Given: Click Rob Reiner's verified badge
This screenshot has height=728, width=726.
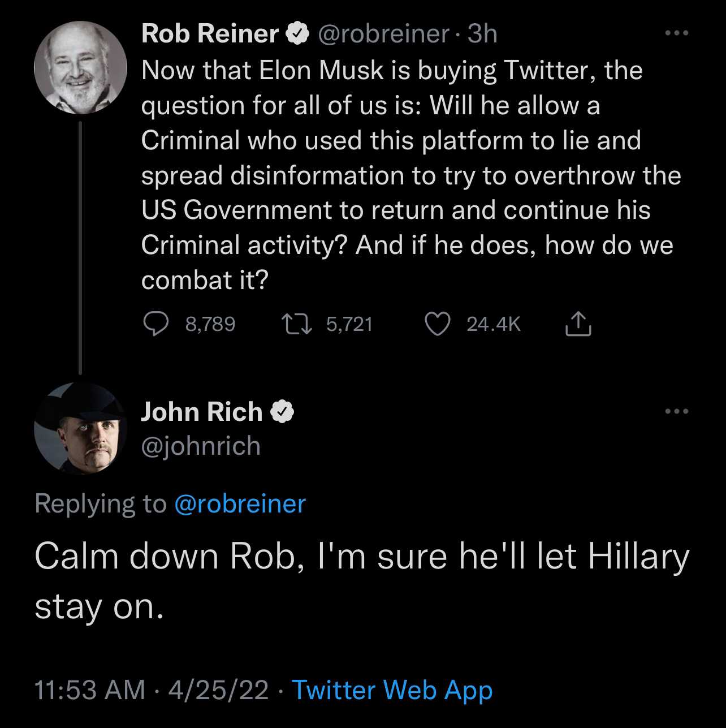Looking at the screenshot, I should click(x=297, y=34).
